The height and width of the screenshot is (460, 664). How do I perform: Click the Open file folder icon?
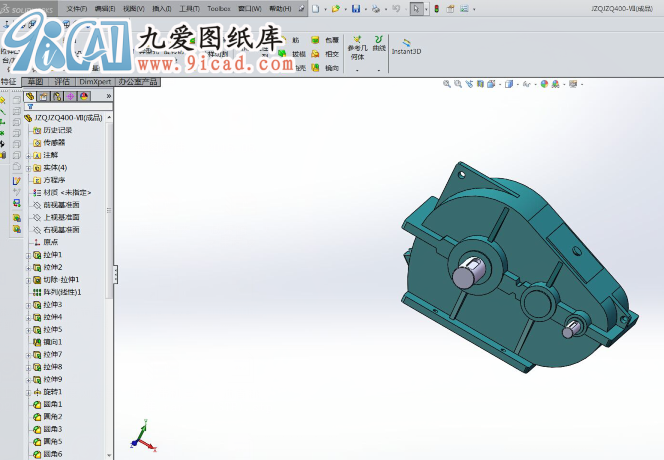click(x=336, y=8)
